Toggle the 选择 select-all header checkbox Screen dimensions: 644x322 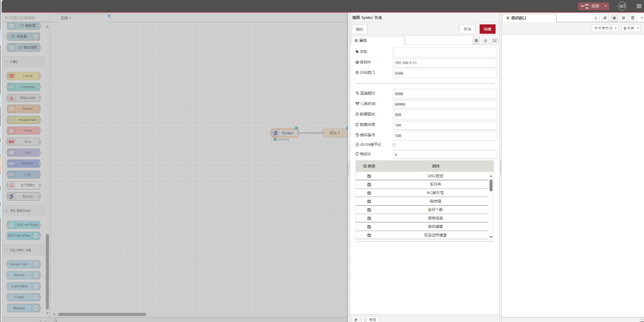(x=365, y=166)
